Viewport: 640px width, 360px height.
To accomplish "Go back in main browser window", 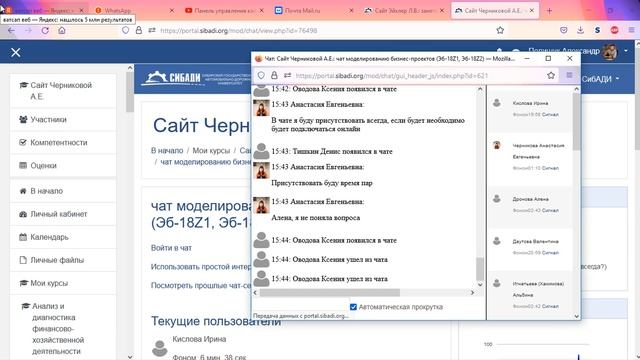I will point(11,31).
